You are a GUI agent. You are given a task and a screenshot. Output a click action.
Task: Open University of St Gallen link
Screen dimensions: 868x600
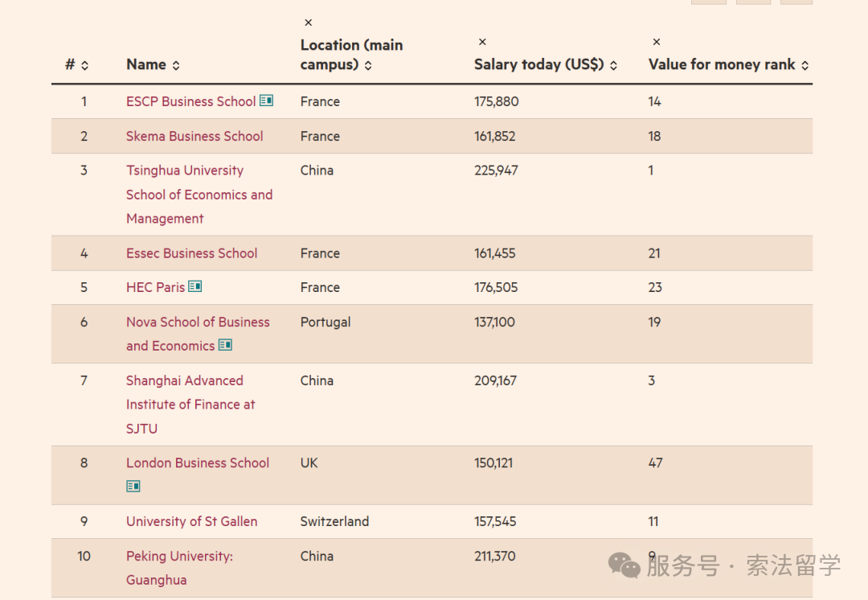coord(191,521)
